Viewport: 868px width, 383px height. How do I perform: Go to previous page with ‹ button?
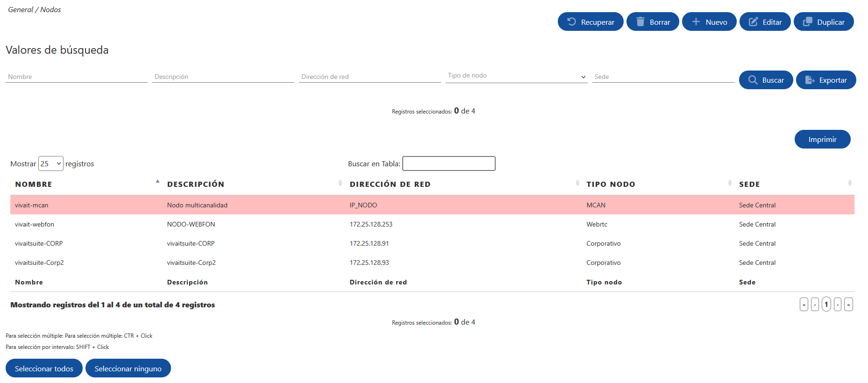[x=815, y=305]
